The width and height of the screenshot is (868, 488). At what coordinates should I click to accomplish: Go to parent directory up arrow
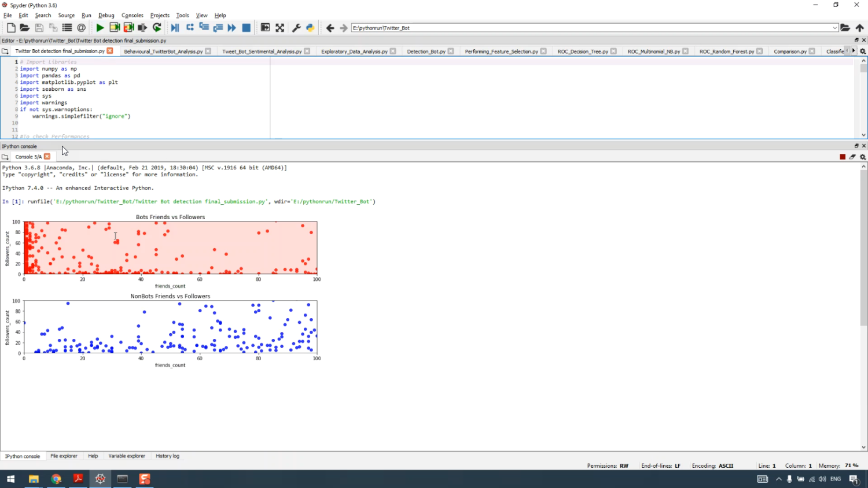tap(860, 28)
